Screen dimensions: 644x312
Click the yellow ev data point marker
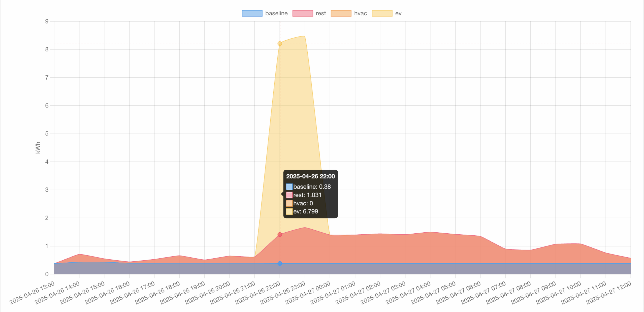(x=280, y=44)
